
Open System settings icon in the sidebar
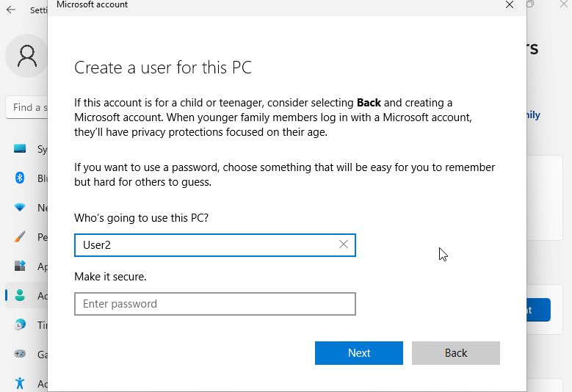(x=20, y=148)
